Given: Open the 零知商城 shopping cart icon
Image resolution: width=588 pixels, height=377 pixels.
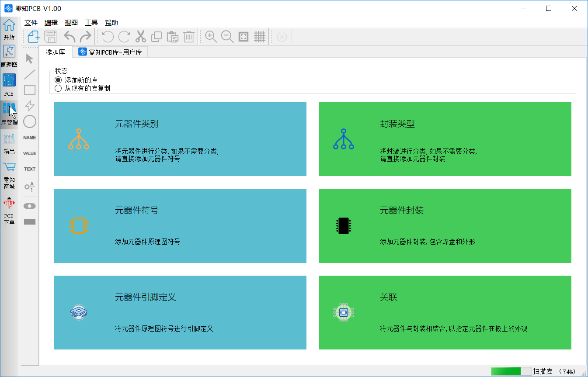Looking at the screenshot, I should [x=9, y=173].
